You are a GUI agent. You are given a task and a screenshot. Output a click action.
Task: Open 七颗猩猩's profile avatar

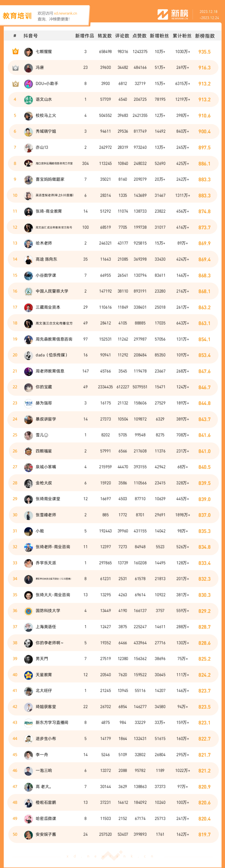[28, 52]
